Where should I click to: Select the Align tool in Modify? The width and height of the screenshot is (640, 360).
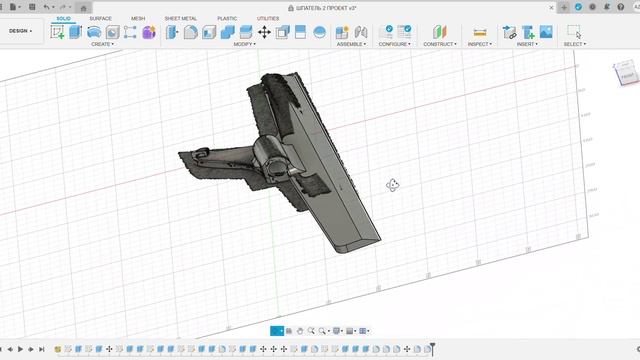[282, 32]
